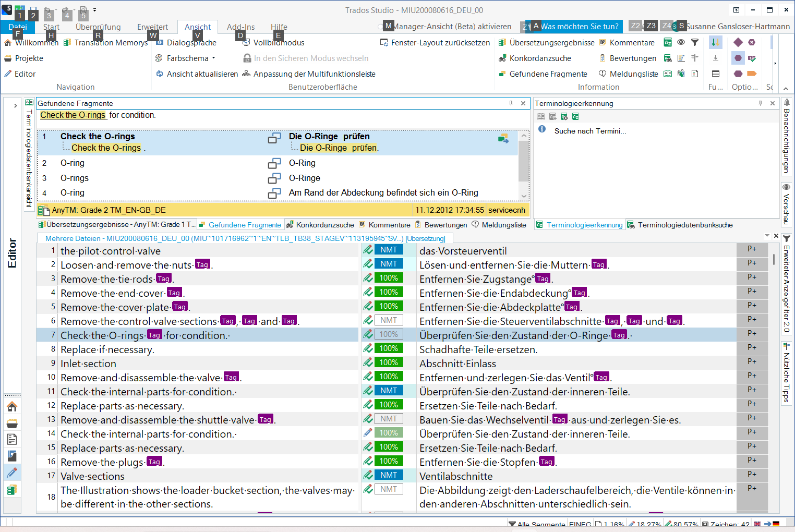Click the ribbon's funnel display filter icon
Screen dimensions: 795x532
coord(695,42)
